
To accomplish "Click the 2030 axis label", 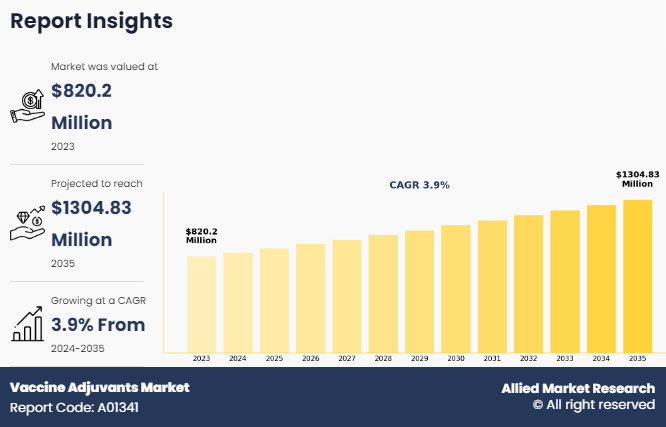I will (x=455, y=358).
